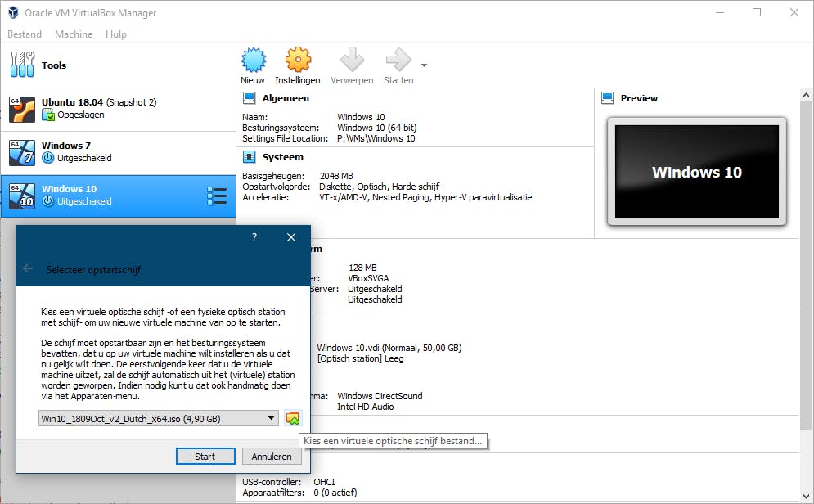
Task: Open the Hulp menu
Action: point(116,34)
